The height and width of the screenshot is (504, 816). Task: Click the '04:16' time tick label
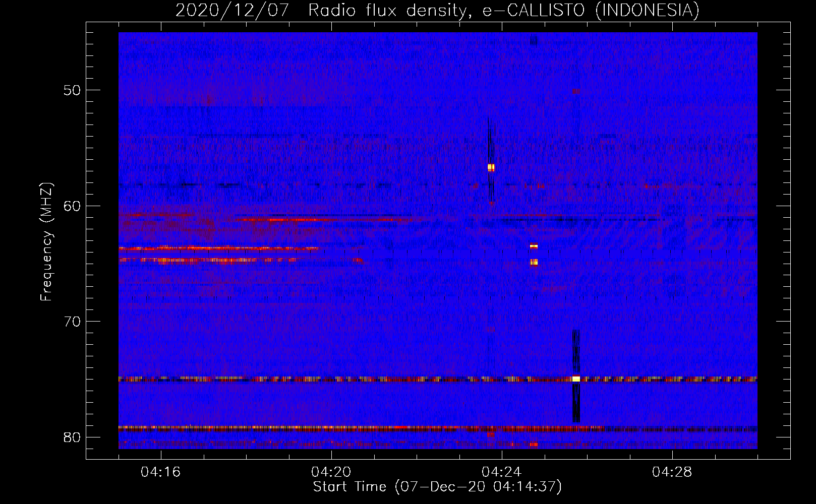tap(161, 472)
